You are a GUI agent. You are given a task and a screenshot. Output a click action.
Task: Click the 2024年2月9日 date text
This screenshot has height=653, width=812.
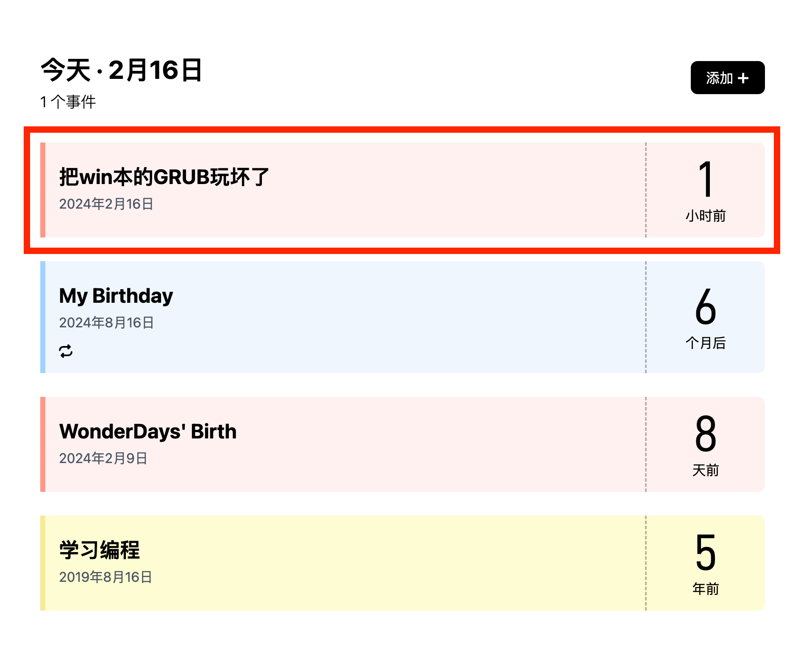coord(103,458)
